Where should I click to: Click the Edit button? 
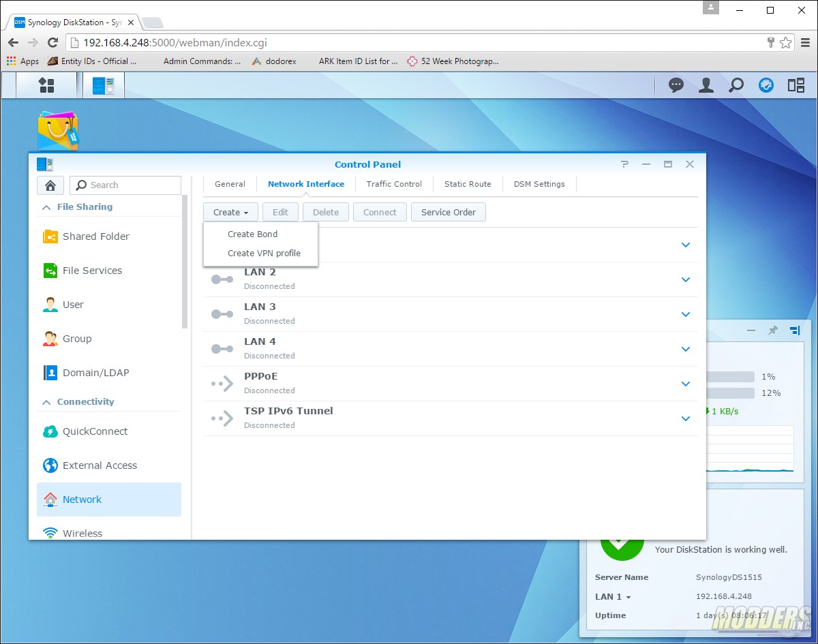[280, 212]
